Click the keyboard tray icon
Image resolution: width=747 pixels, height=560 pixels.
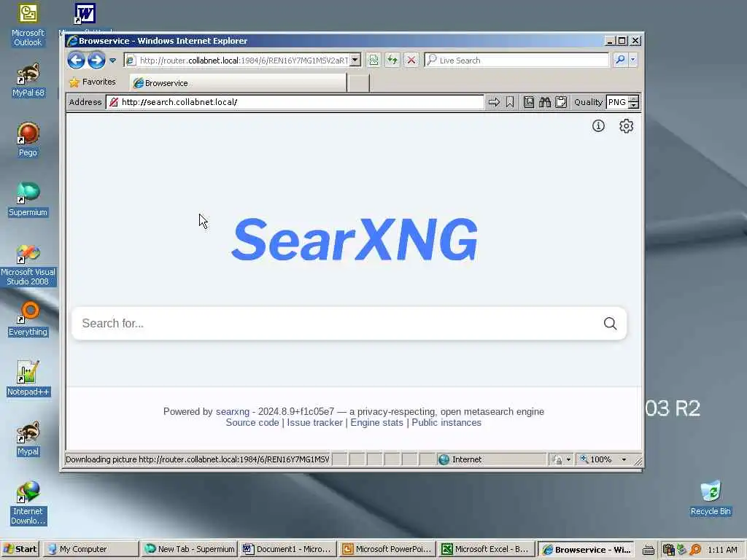click(x=648, y=550)
